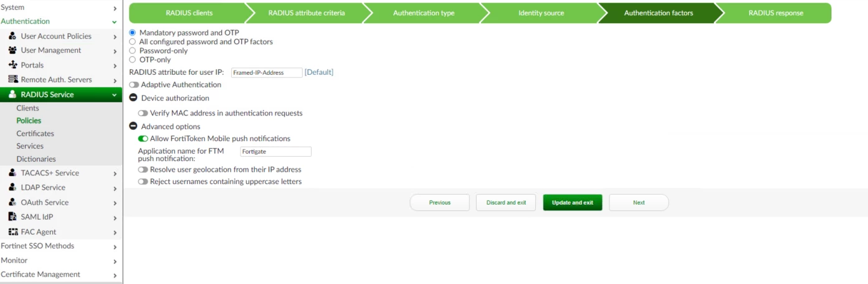Open the Identity source step
Image resolution: width=868 pixels, height=284 pixels.
pos(540,13)
